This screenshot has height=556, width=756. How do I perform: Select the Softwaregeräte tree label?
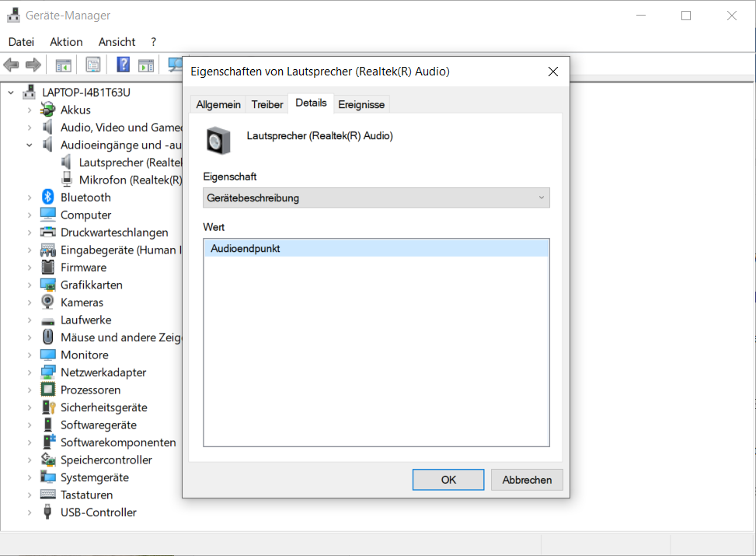point(99,425)
